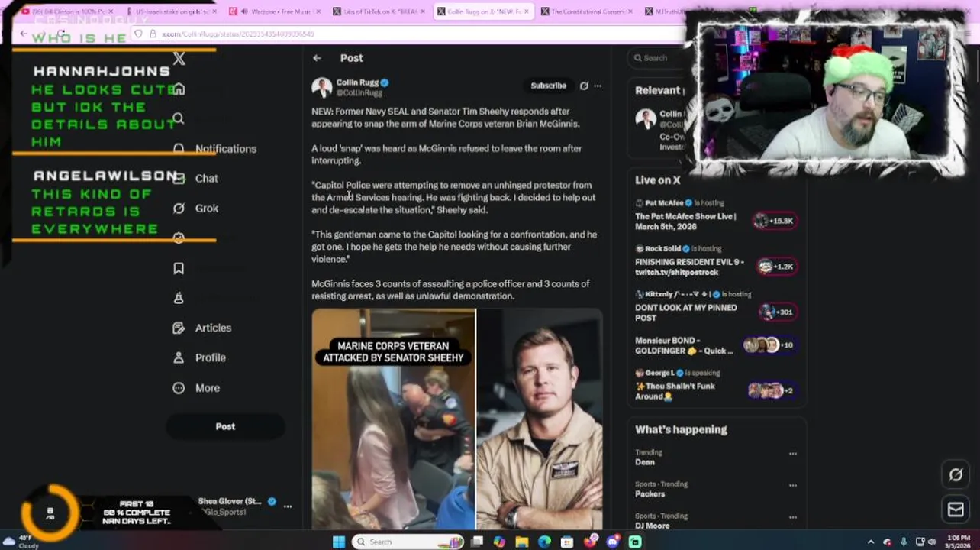Open more options for DJ Moore trend
Viewport: 980px width, 550px height.
pos(792,517)
